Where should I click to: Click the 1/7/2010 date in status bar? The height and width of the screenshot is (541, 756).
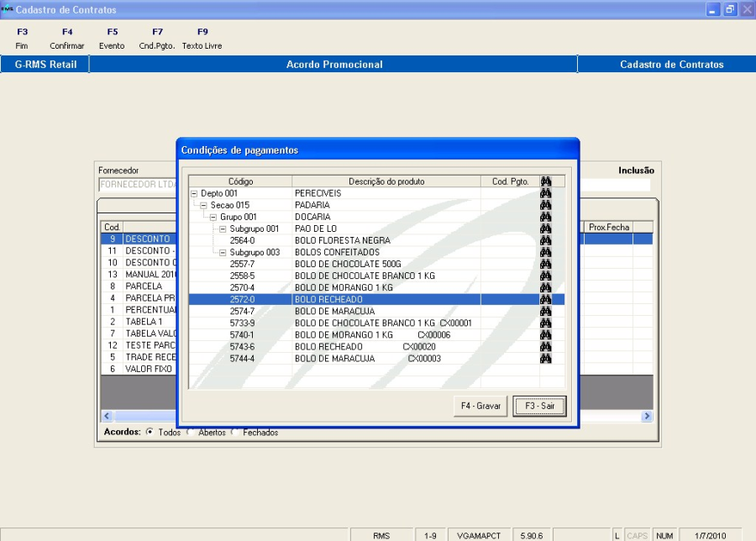click(x=710, y=536)
